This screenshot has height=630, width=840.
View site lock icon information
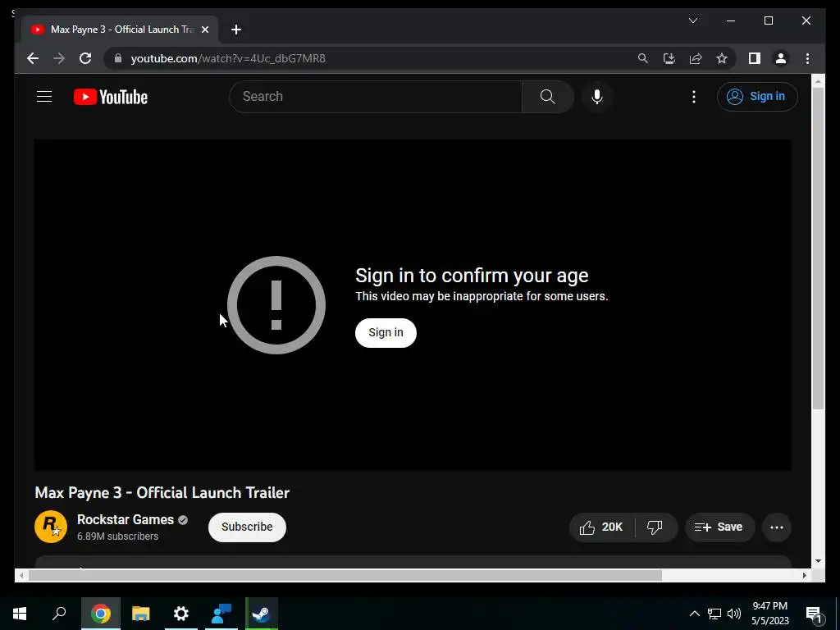tap(118, 58)
